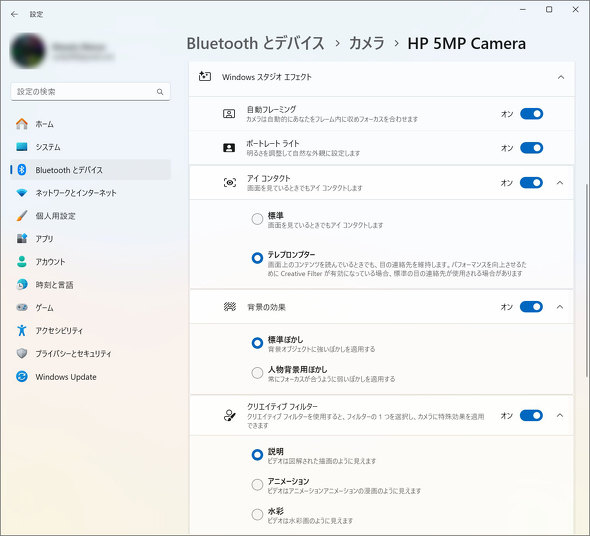Go to アプリ category
This screenshot has width=590, height=536.
(x=90, y=239)
